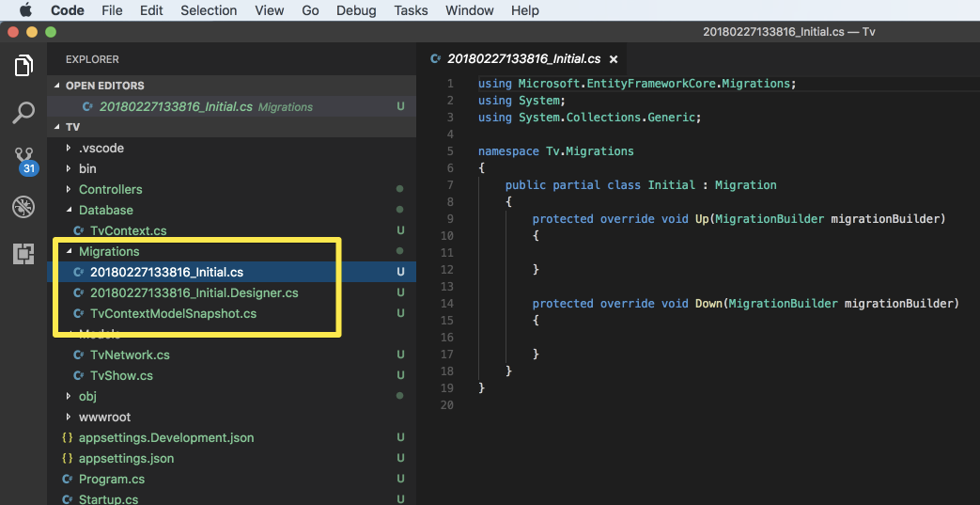Click the Down method name in code
The height and width of the screenshot is (505, 980).
click(x=708, y=304)
